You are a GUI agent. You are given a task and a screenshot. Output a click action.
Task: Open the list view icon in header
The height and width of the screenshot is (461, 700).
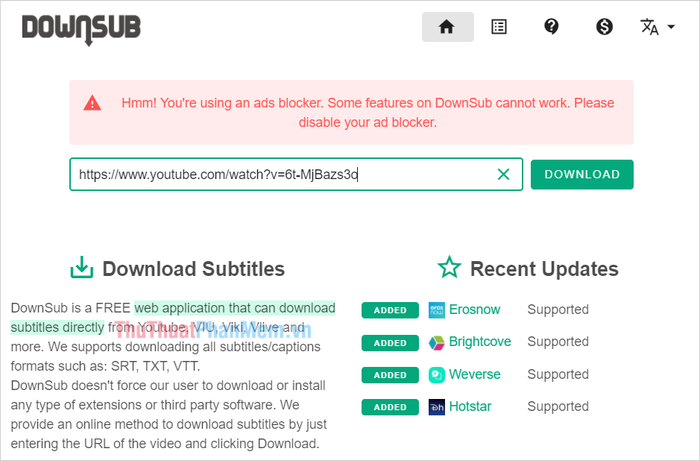coord(499,27)
